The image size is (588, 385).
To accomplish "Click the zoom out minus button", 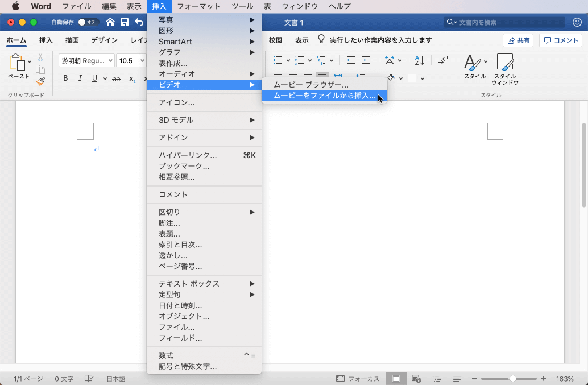I will pyautogui.click(x=474, y=379).
